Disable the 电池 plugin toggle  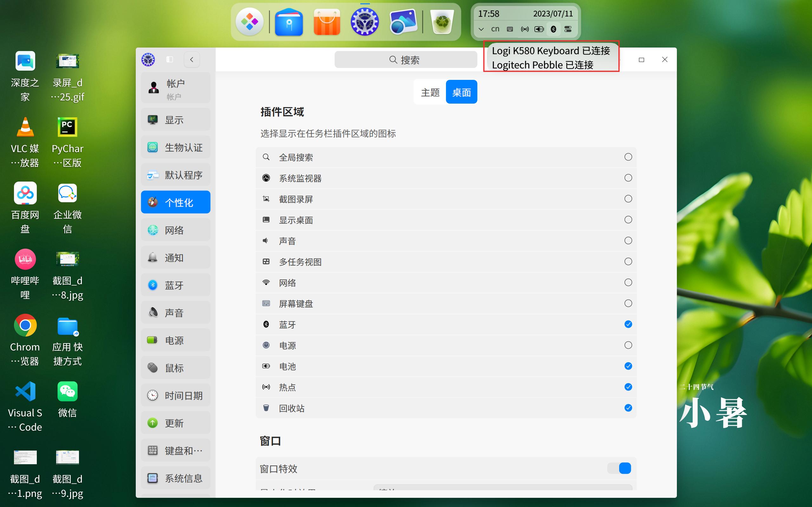pyautogui.click(x=627, y=366)
